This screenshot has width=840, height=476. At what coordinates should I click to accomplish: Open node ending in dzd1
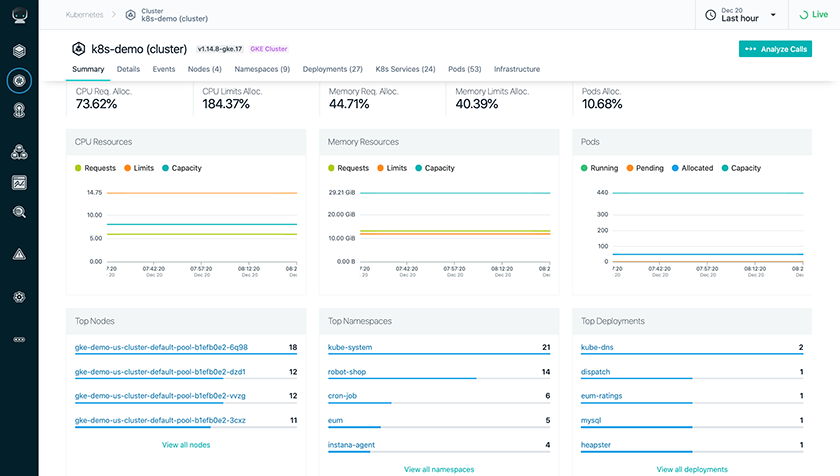tap(160, 372)
